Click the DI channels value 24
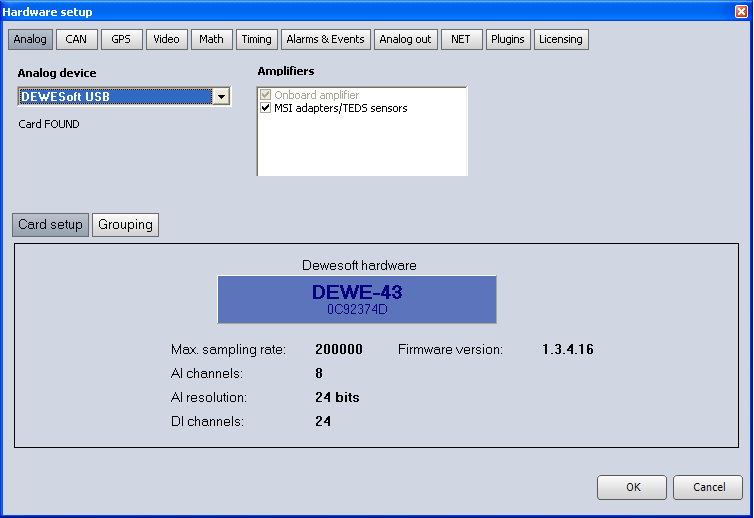The height and width of the screenshot is (518, 754). (x=323, y=421)
